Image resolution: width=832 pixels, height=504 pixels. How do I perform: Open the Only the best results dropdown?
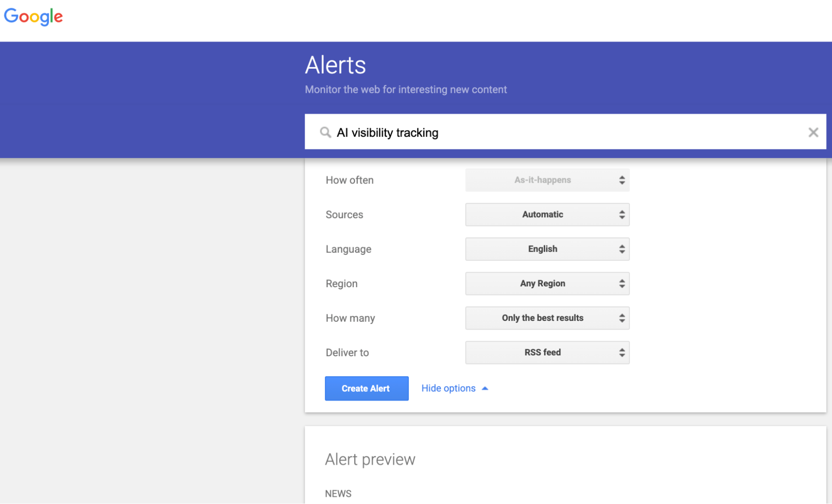[x=547, y=318]
